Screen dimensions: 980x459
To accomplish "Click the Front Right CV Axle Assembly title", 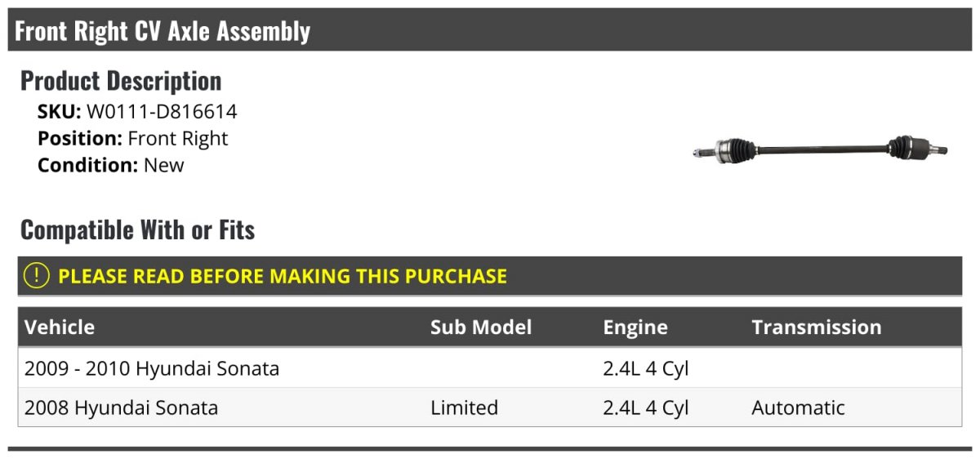I will (163, 31).
